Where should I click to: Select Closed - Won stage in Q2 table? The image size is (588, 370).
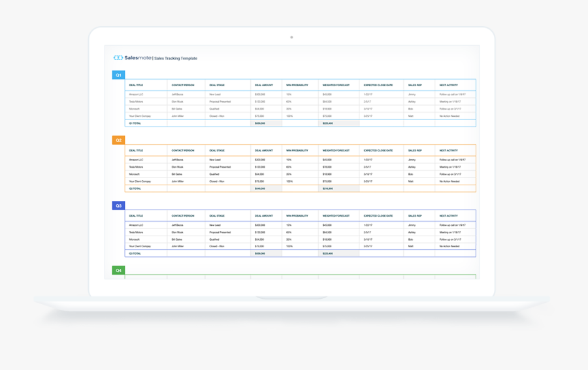[217, 181]
